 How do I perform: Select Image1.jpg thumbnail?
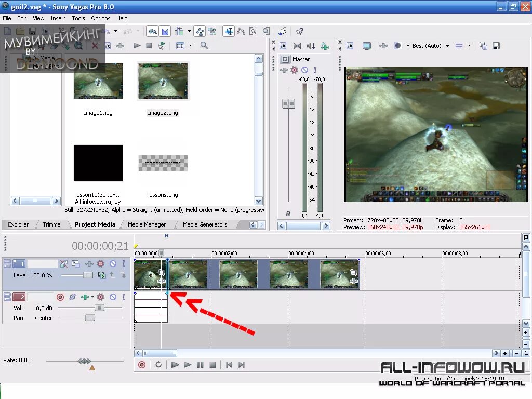pos(98,81)
